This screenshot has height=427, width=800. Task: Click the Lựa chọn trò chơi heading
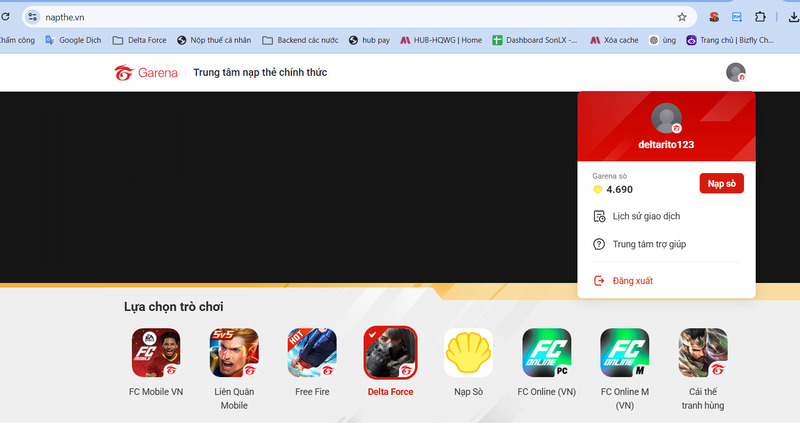pyautogui.click(x=173, y=307)
